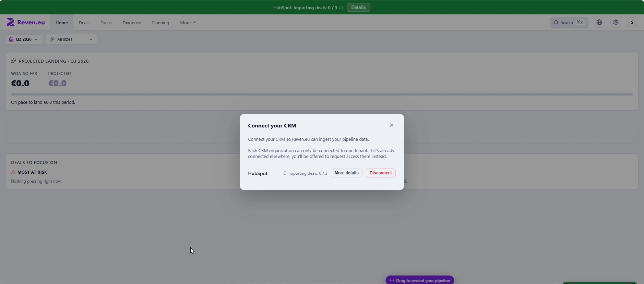This screenshot has width=644, height=284.
Task: Disconnect HubSpot
Action: (x=381, y=173)
